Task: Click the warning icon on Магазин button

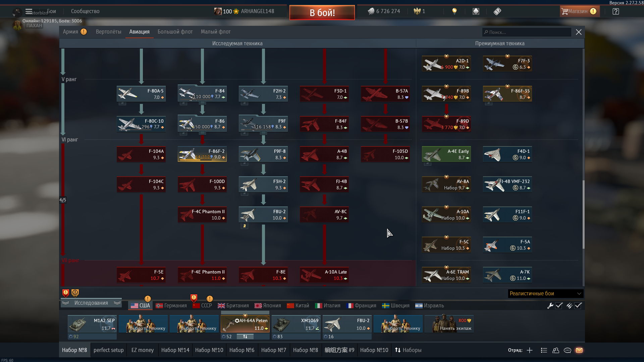Action: pos(593,11)
